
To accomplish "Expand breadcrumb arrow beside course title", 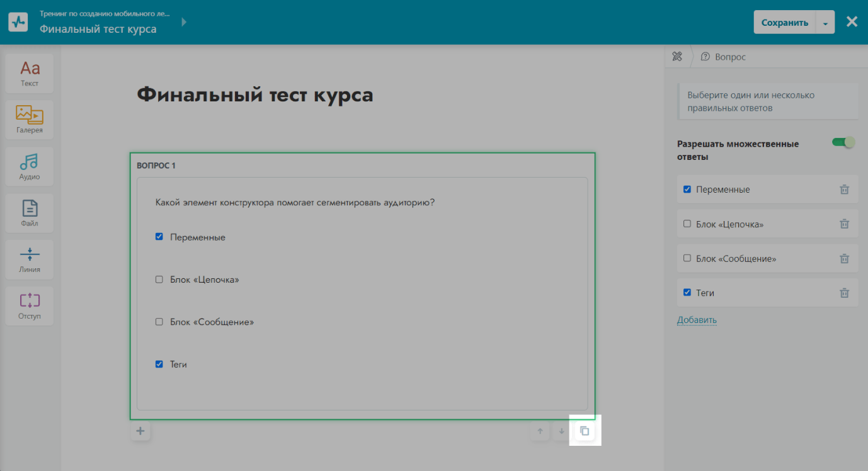I will tap(184, 22).
